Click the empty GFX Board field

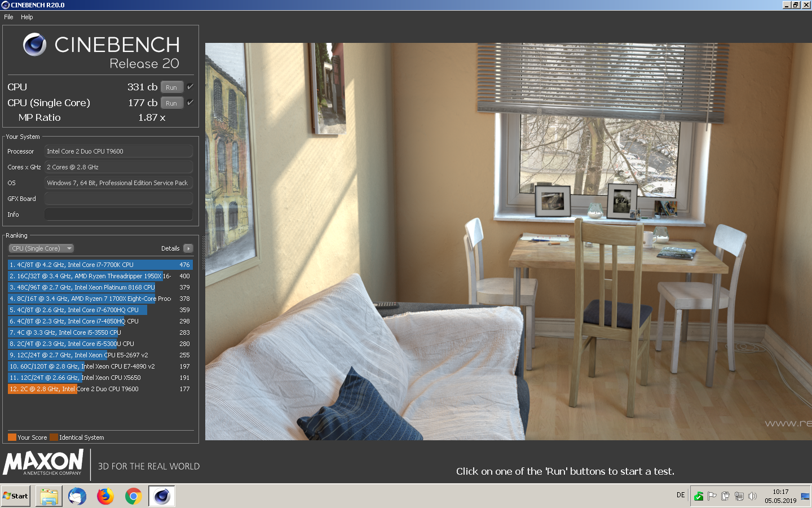[118, 199]
